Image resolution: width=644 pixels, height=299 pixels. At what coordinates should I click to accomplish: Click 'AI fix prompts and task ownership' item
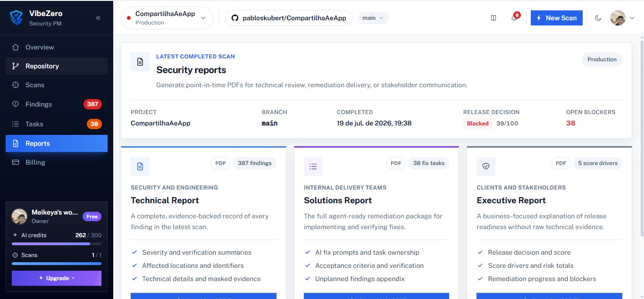coord(367,252)
